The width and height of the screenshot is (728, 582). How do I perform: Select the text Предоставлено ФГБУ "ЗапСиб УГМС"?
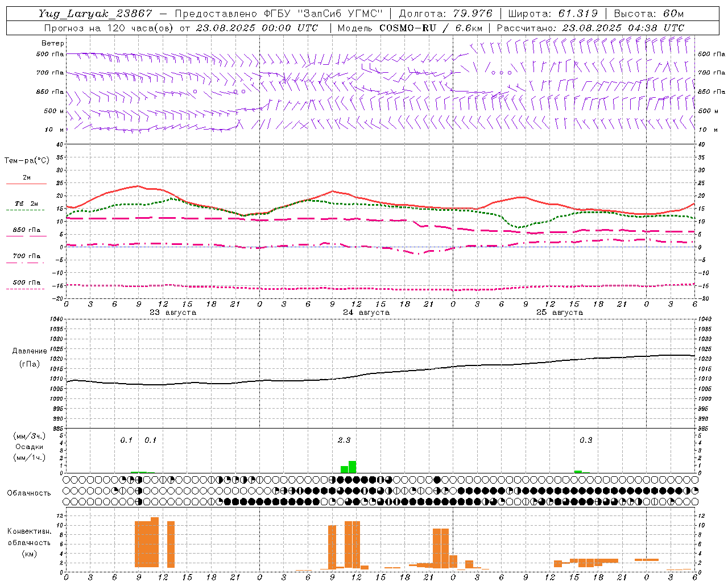point(279,14)
